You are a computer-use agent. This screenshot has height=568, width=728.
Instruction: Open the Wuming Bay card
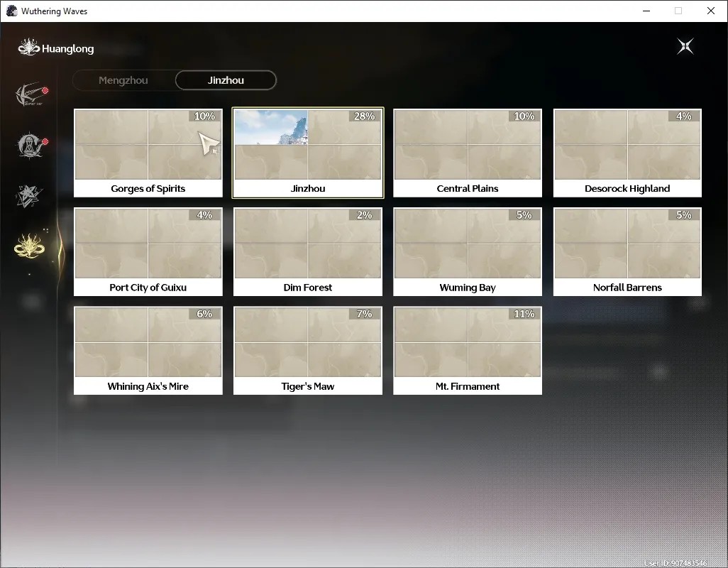tap(468, 252)
